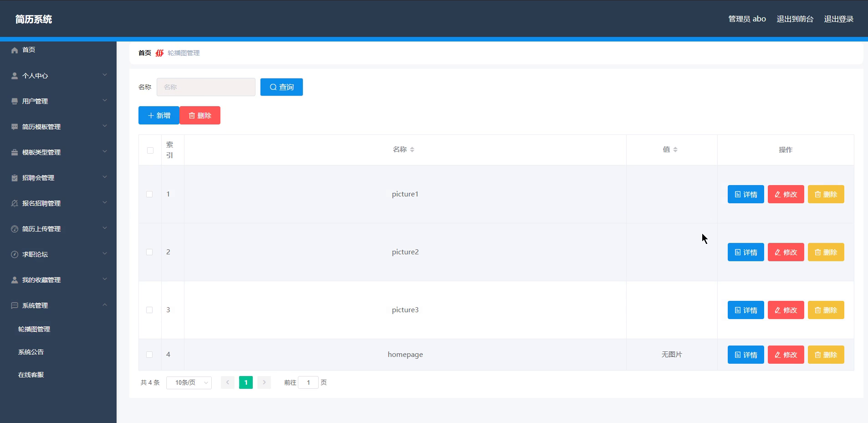
Task: Click the home icon beside 首页 in the sidebar
Action: click(x=15, y=50)
